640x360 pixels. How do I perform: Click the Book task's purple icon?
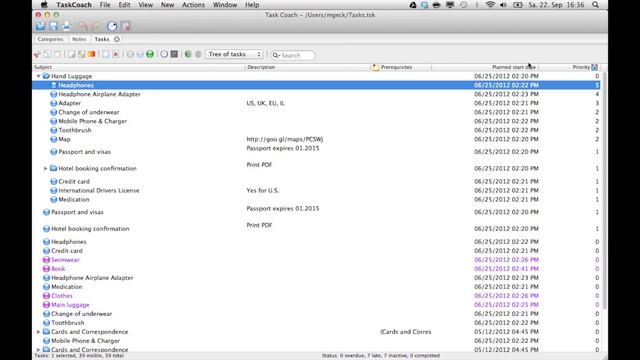[x=46, y=269]
